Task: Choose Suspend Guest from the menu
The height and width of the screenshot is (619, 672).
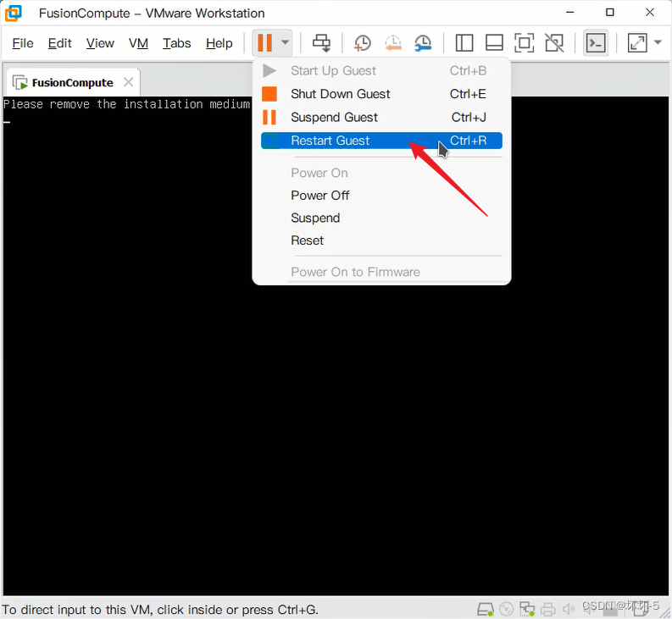Action: (381, 117)
